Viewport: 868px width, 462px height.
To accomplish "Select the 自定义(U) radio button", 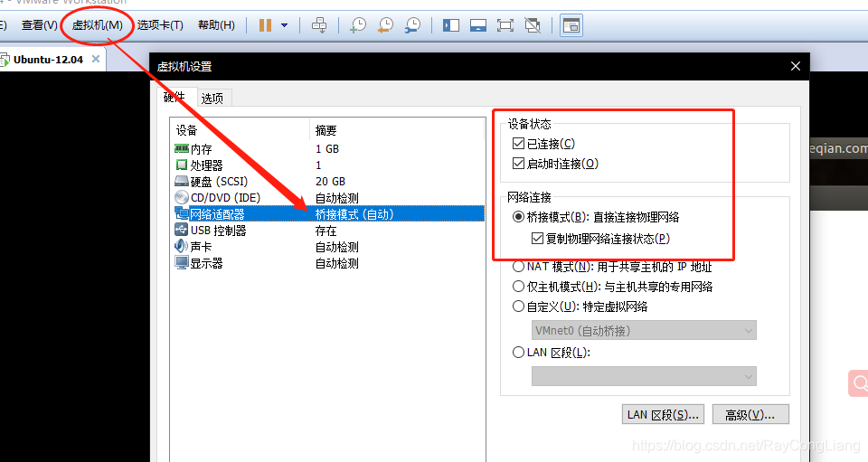I will point(518,306).
